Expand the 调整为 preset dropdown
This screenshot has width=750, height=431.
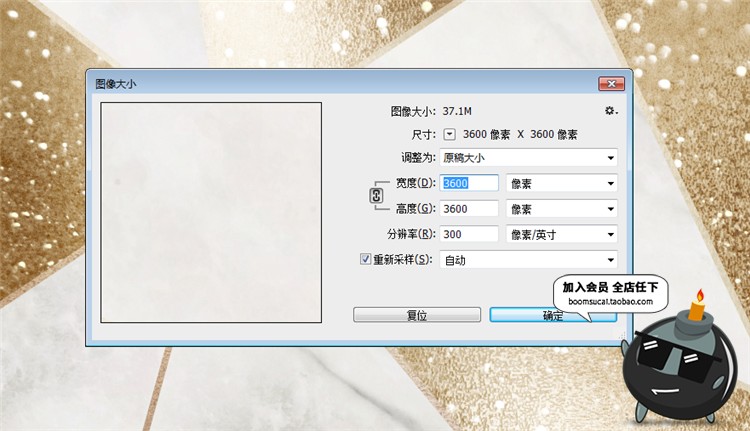(528, 157)
